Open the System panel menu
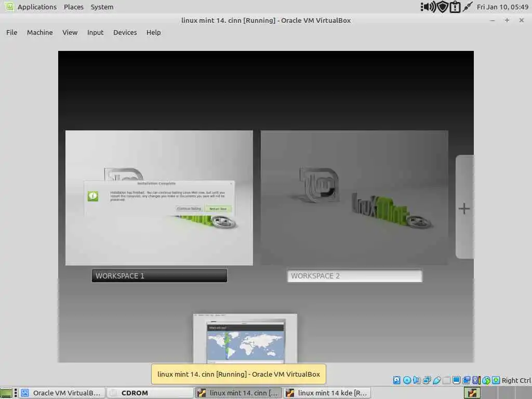This screenshot has height=399, width=532. 102,7
